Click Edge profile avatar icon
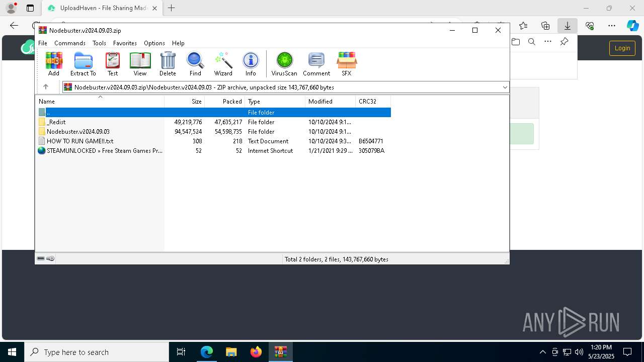Image resolution: width=644 pixels, height=362 pixels. click(x=11, y=8)
